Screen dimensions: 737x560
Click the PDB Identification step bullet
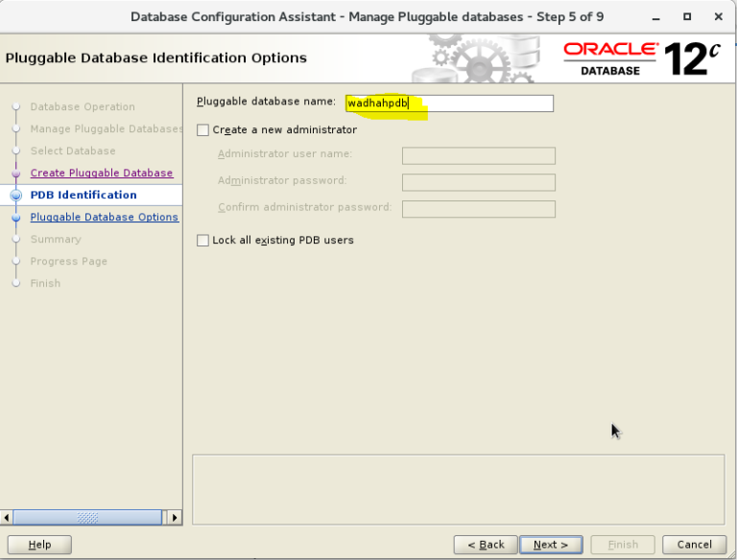tap(16, 196)
